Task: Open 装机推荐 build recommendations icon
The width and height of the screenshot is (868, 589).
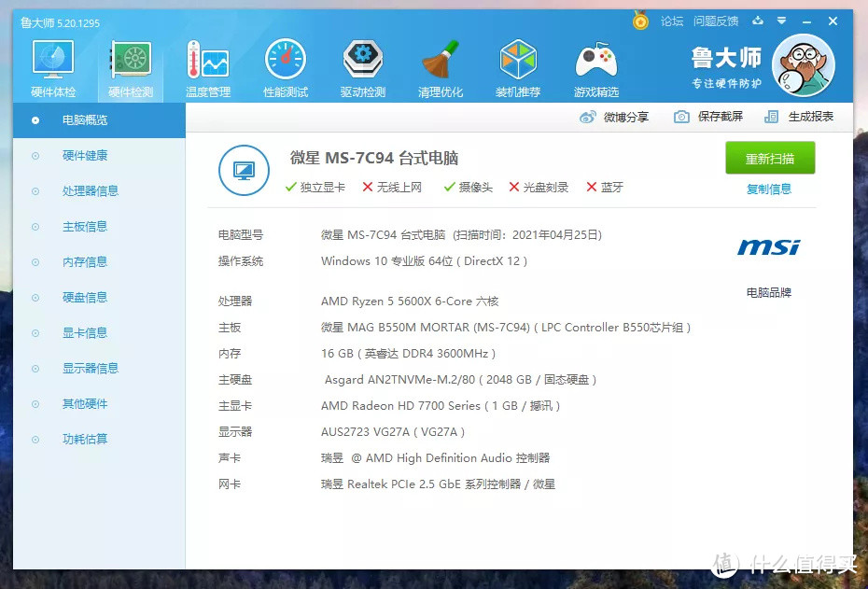Action: pos(518,61)
